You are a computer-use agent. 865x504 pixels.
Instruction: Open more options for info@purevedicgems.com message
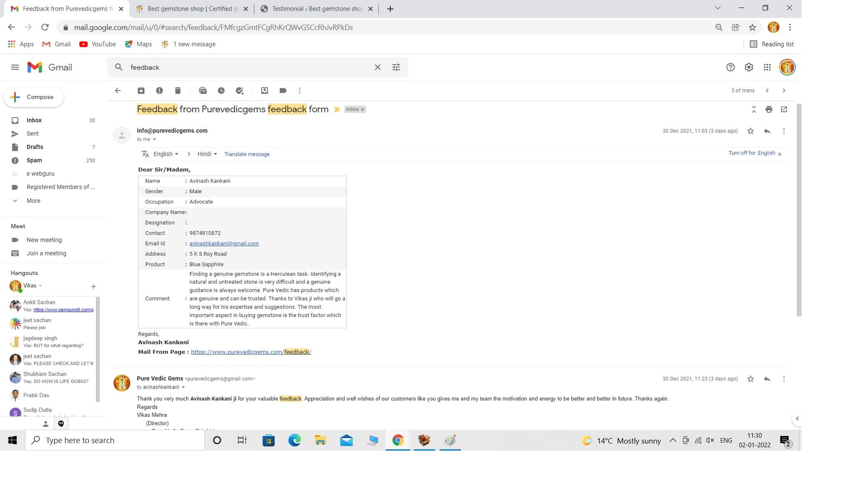[x=784, y=131]
